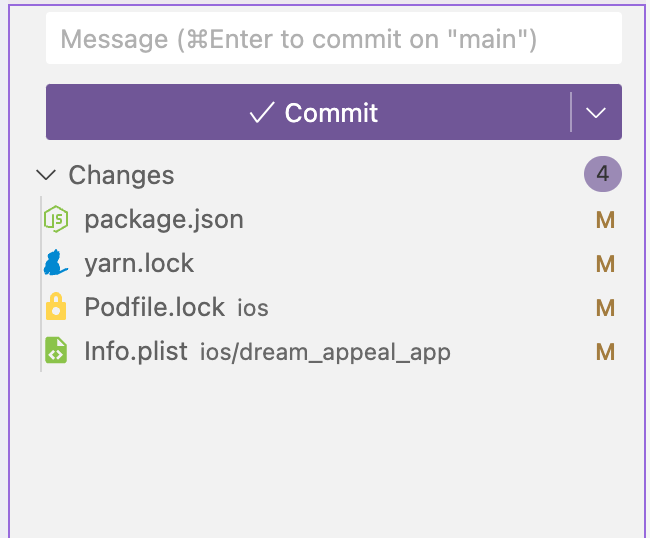Click the M status of package.json
This screenshot has width=650, height=538.
coord(604,219)
